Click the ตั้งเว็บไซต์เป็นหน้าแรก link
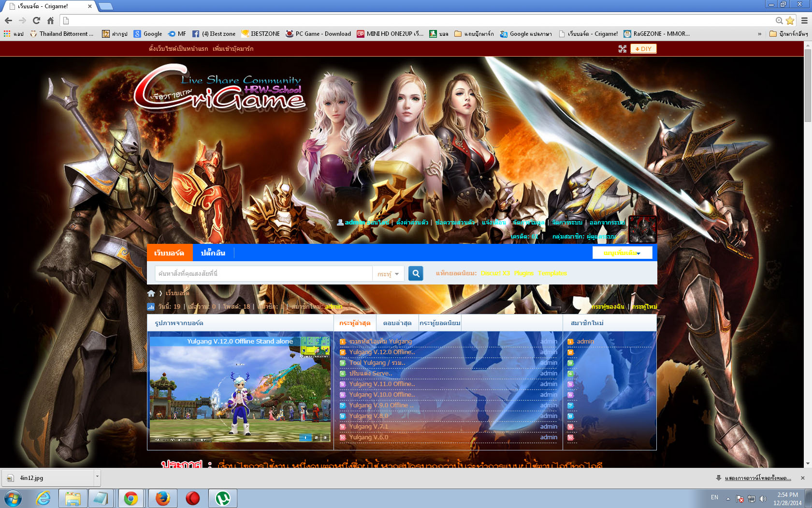 pyautogui.click(x=178, y=49)
